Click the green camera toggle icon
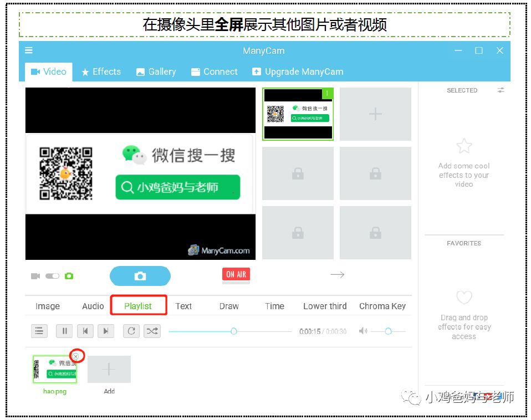The image size is (531, 420). click(x=69, y=275)
